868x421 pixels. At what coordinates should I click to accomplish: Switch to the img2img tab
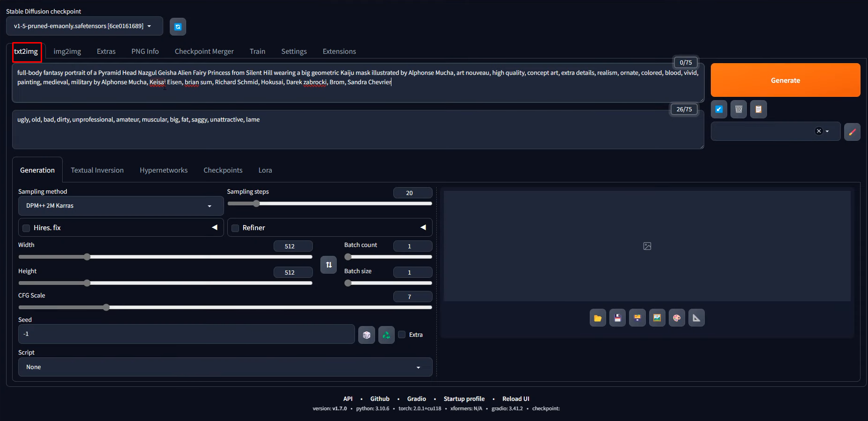67,51
